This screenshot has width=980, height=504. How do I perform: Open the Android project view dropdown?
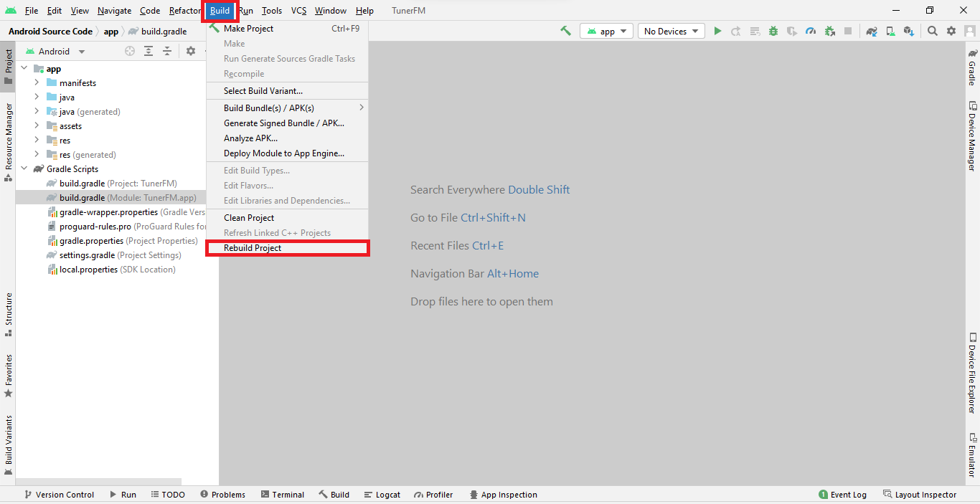[x=55, y=52]
